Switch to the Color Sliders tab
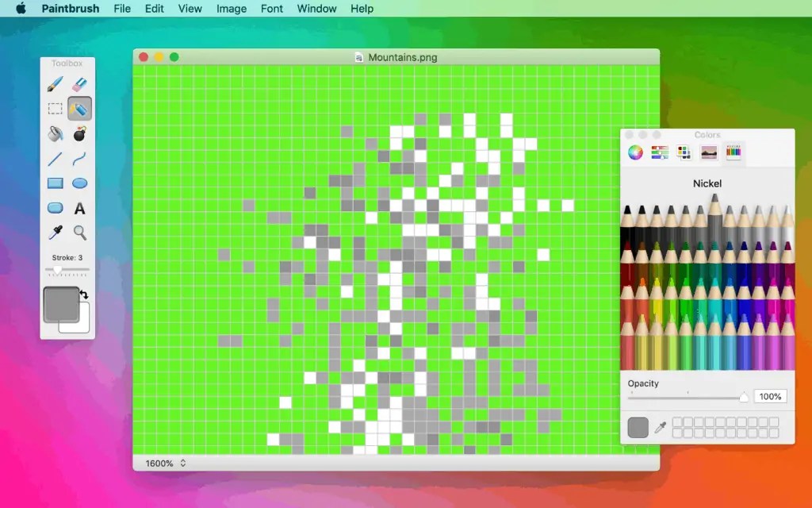This screenshot has width=812, height=508. 658,152
